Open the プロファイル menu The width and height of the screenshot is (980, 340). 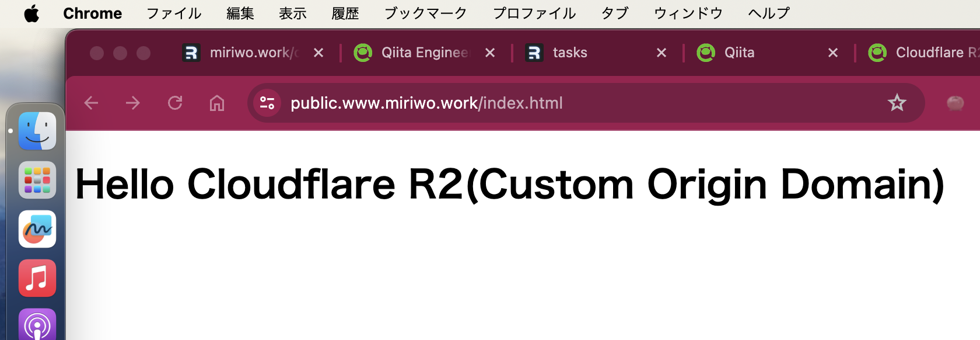(534, 13)
